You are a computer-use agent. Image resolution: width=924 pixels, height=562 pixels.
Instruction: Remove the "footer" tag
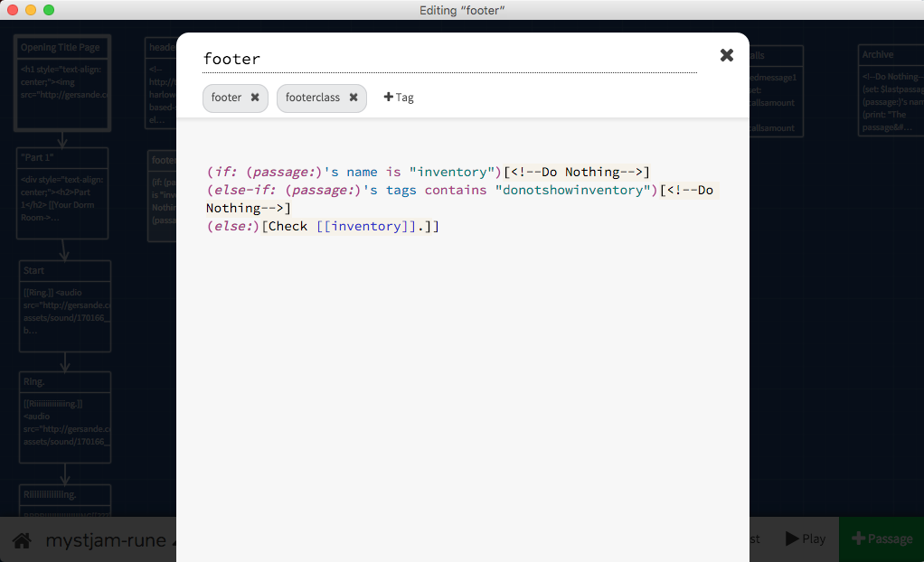(255, 98)
